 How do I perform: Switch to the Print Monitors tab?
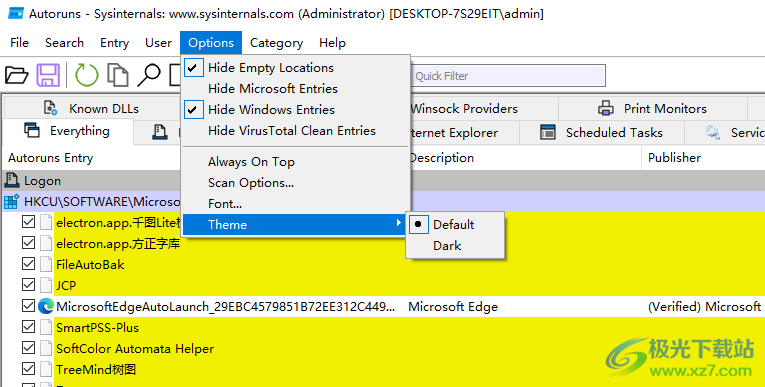(x=653, y=108)
